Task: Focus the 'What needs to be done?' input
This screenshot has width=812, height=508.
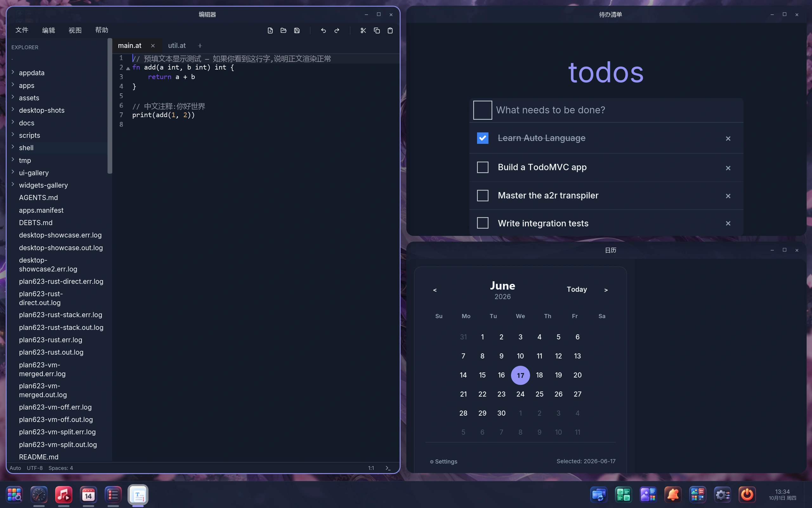Action: [x=617, y=110]
